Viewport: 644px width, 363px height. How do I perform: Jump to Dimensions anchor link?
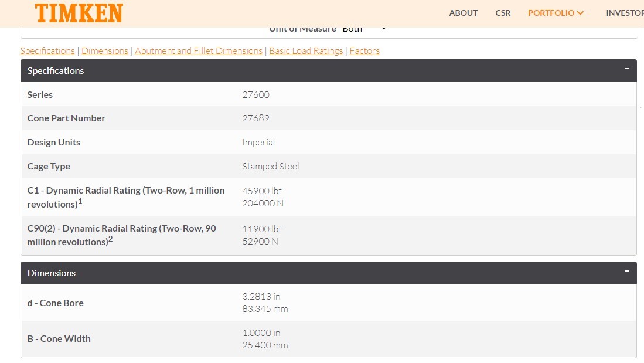coord(105,51)
